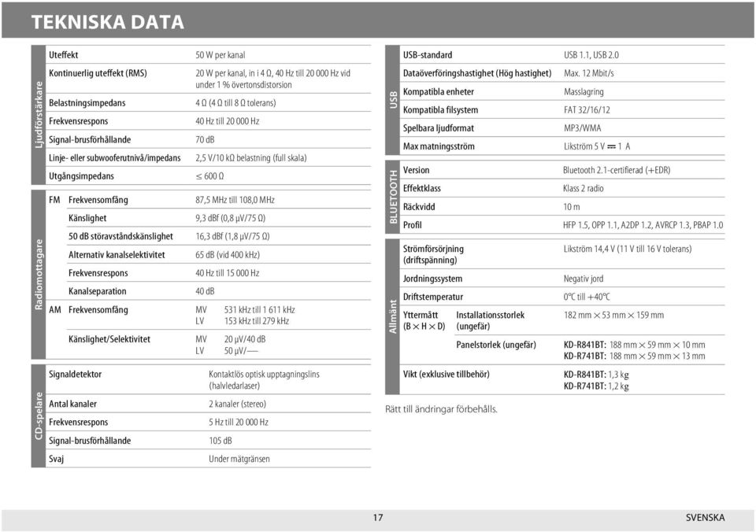The width and height of the screenshot is (756, 532).
Task: Click the Utgångsimpedans ≤ 600 Ω value
Action: click(x=209, y=176)
